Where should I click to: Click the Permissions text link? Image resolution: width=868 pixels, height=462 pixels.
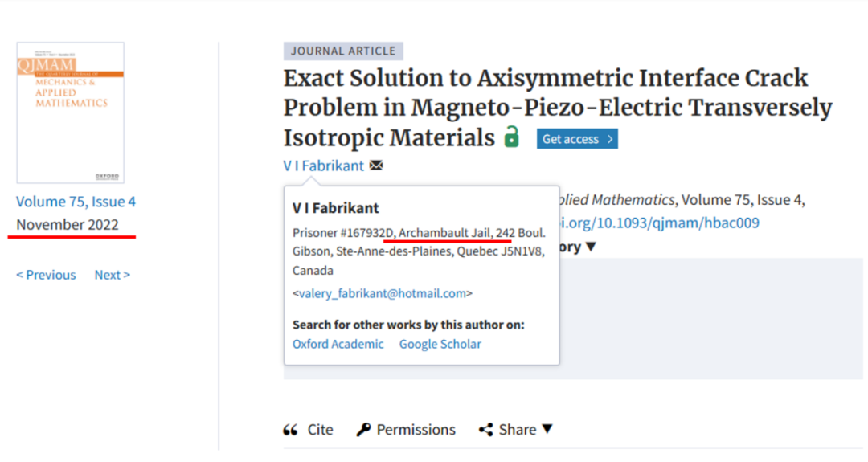pos(416,430)
